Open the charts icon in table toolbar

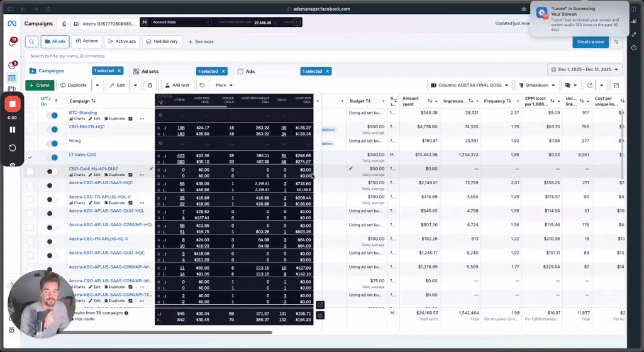pos(616,85)
